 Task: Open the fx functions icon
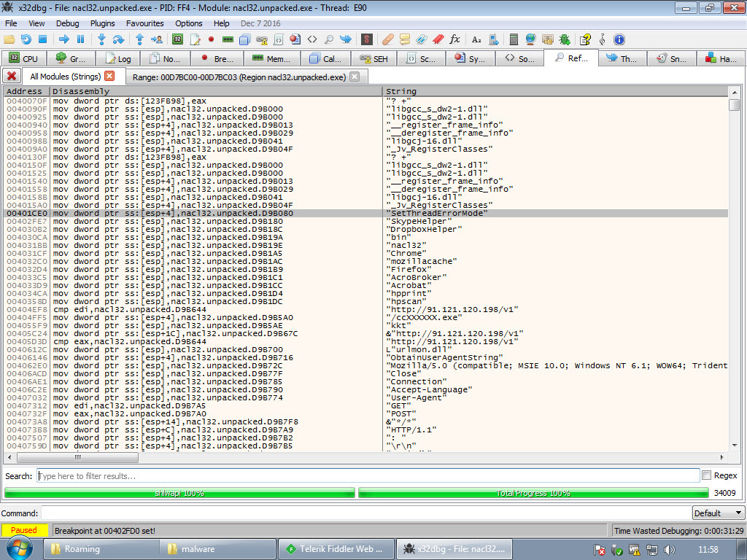[454, 39]
